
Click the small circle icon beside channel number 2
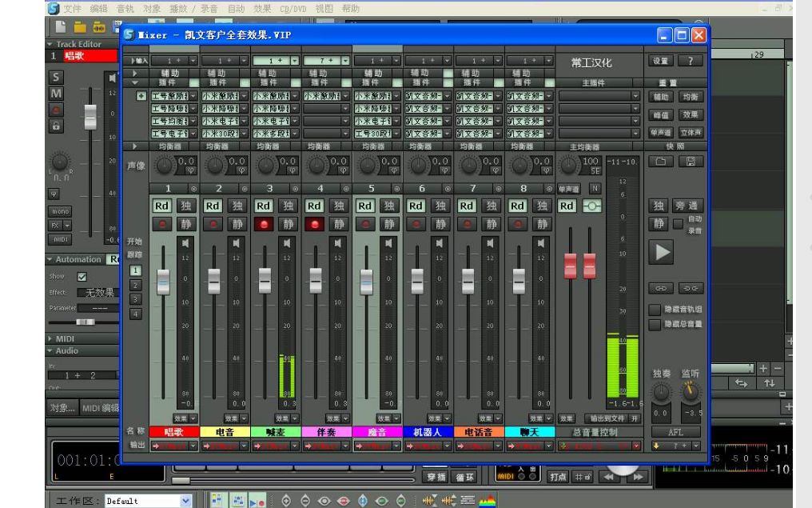pyautogui.click(x=245, y=189)
